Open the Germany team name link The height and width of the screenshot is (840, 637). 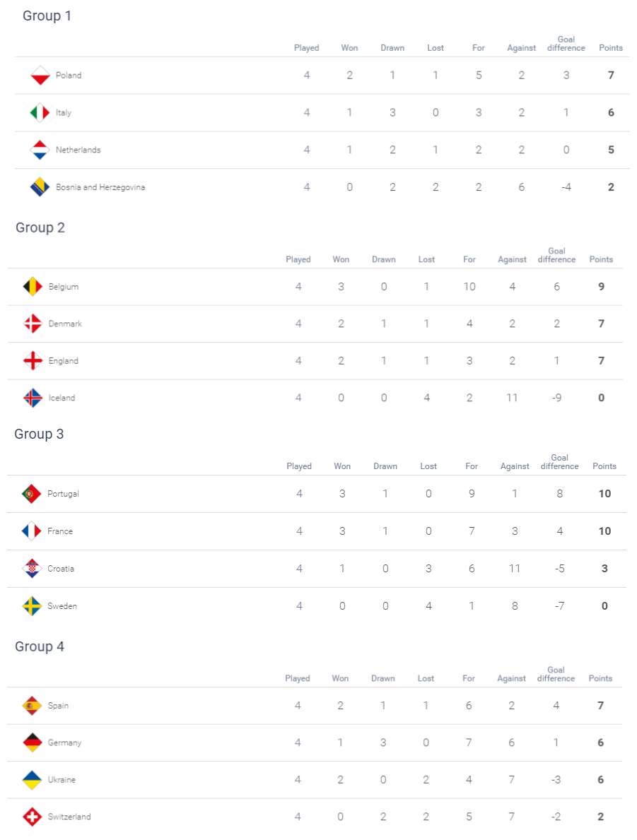click(x=64, y=743)
